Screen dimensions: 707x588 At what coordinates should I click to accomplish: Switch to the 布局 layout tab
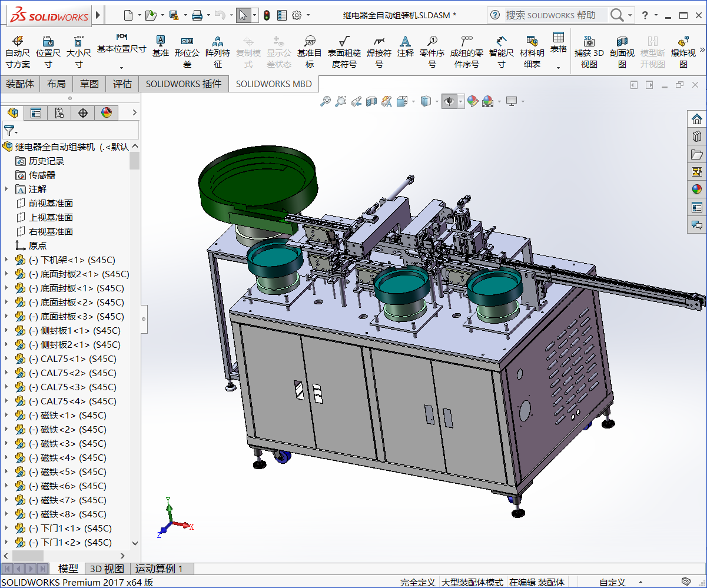click(x=57, y=84)
